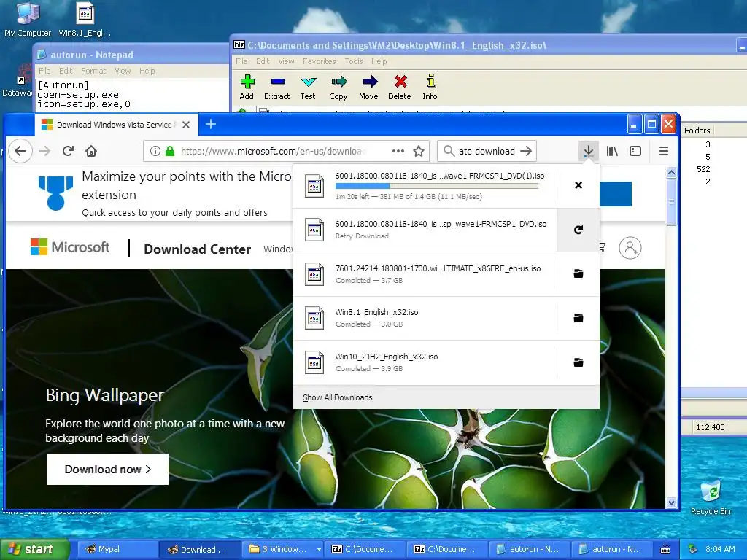Click the page's vertical scrollbar thumb
The height and width of the screenshot is (560, 747).
(x=671, y=201)
